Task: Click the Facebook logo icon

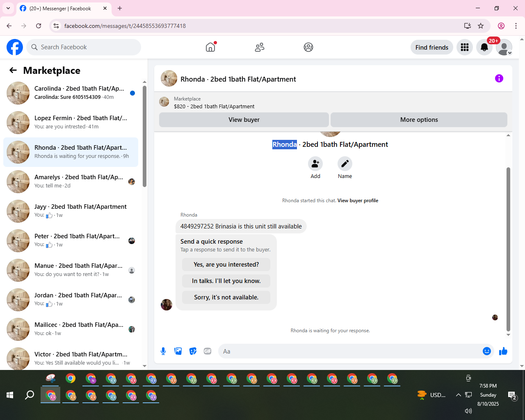Action: click(15, 47)
